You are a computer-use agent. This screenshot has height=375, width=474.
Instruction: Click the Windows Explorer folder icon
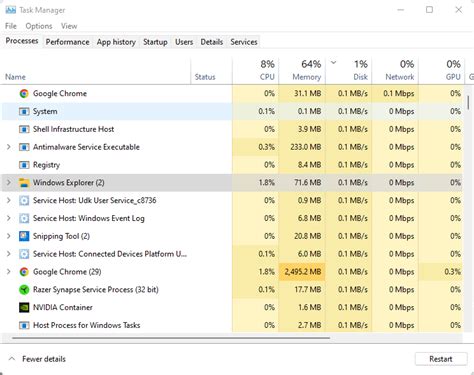[24, 183]
